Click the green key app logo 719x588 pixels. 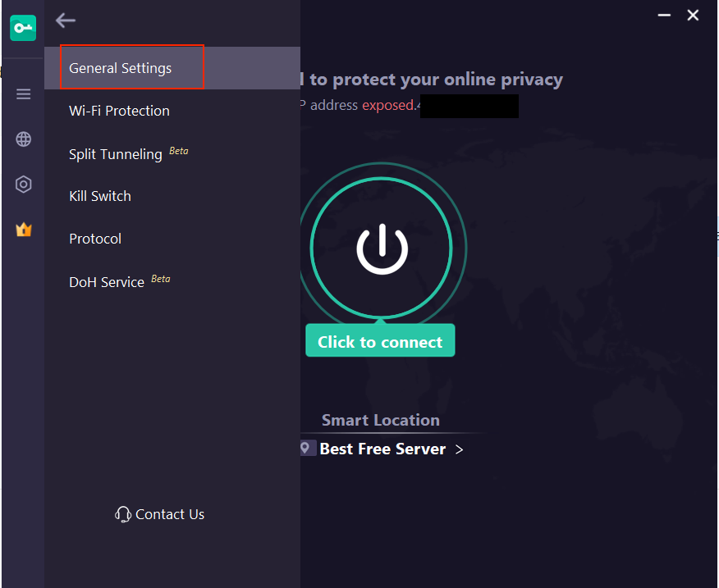tap(23, 28)
